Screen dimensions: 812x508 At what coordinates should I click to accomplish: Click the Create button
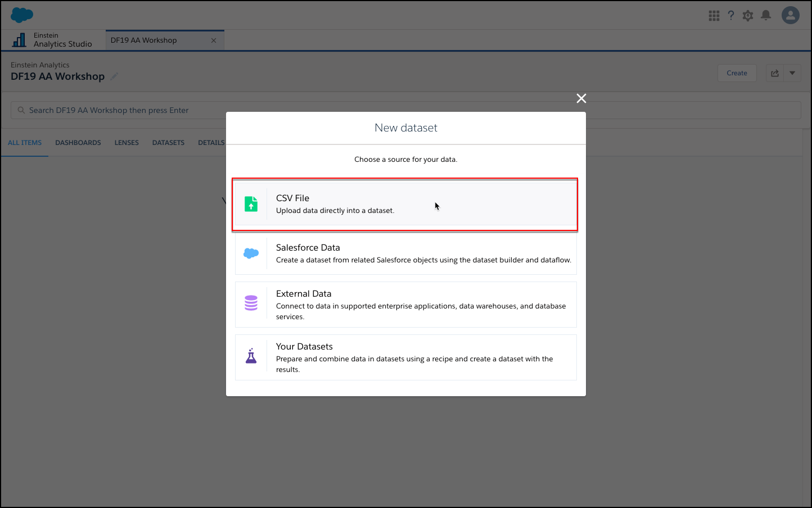[737, 73]
